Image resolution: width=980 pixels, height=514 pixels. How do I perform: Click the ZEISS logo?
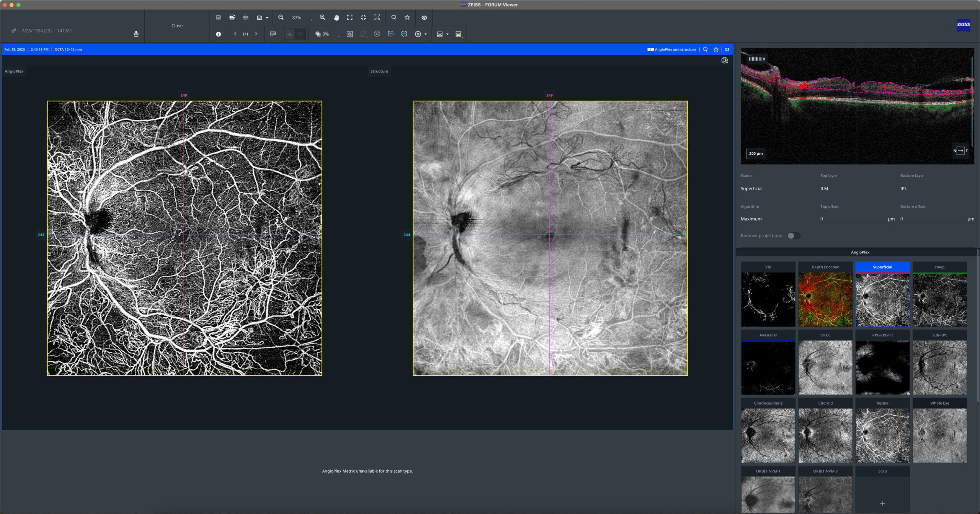(964, 25)
